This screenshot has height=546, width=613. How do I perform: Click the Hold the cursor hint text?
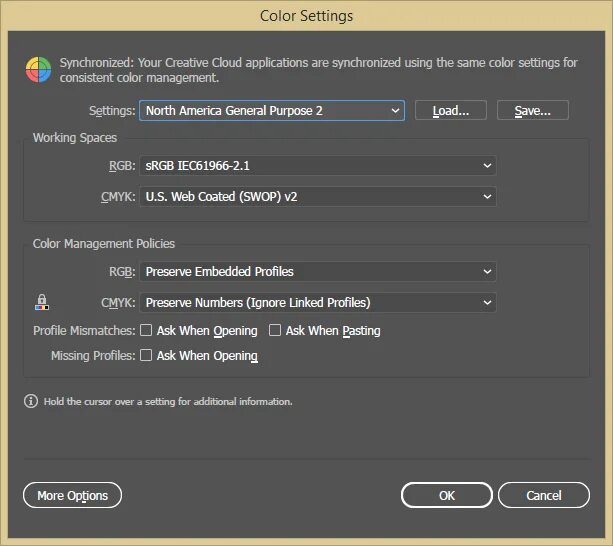coord(168,401)
